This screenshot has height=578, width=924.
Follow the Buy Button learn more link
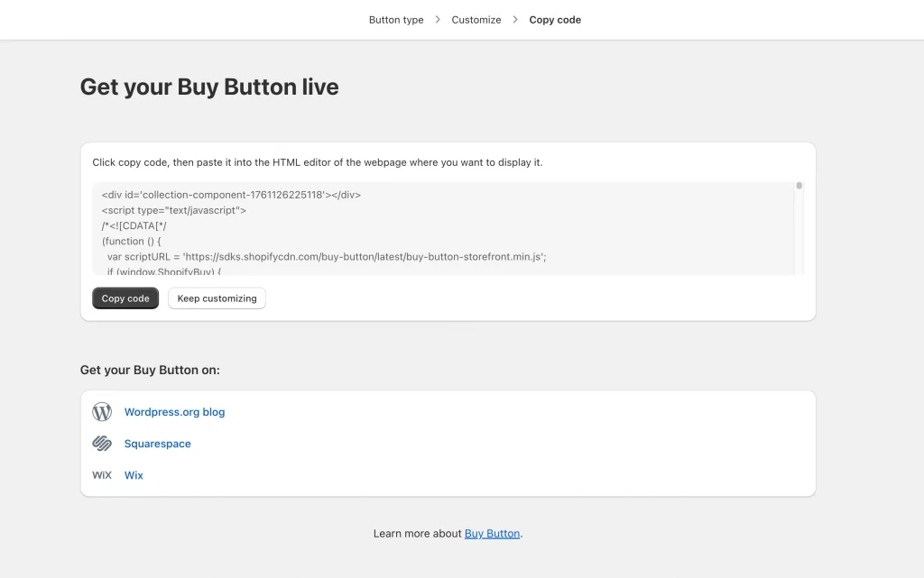click(492, 533)
